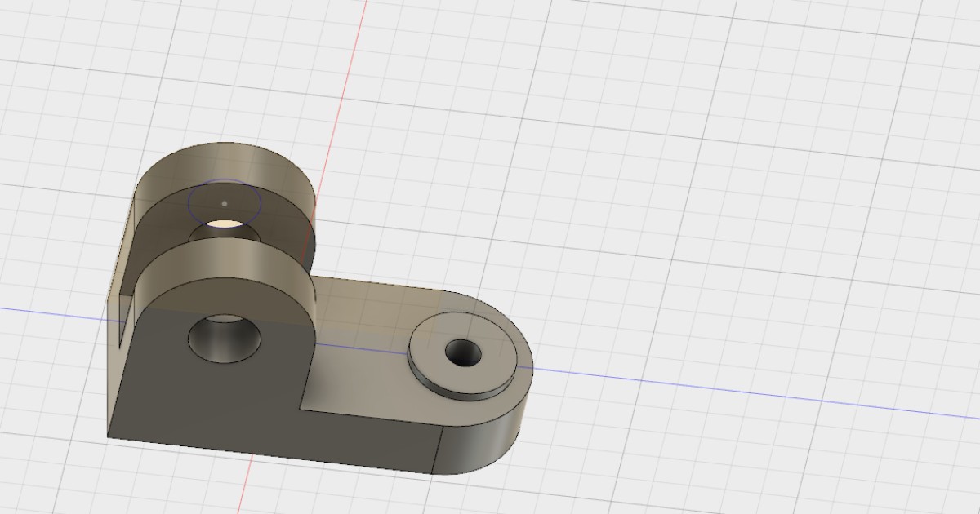
Task: Select the large hole in the front lug
Action: pos(225,339)
